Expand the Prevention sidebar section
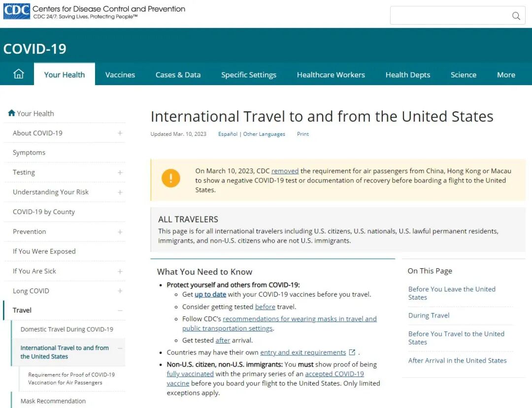The width and height of the screenshot is (532, 408). tap(120, 232)
